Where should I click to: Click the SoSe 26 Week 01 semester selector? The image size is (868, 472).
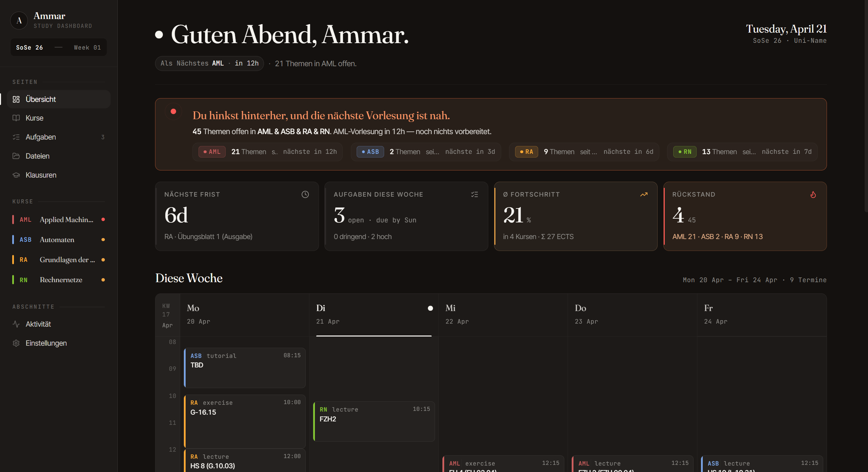coord(58,47)
